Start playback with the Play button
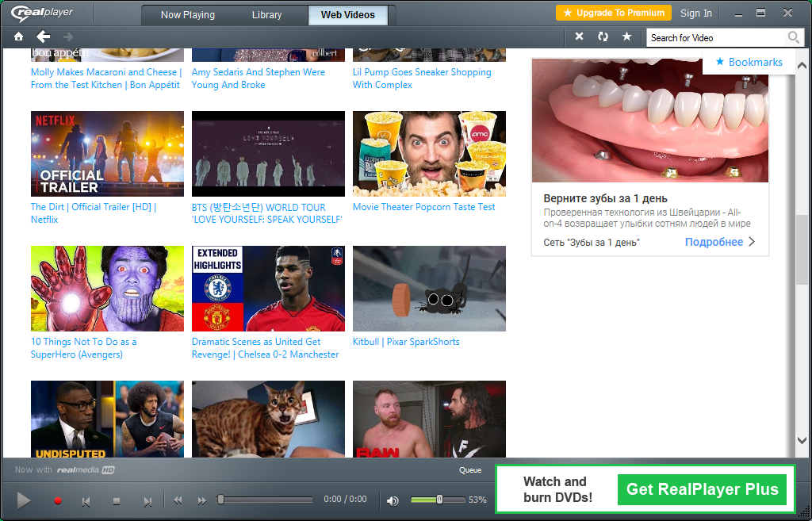The height and width of the screenshot is (521, 812). (24, 501)
